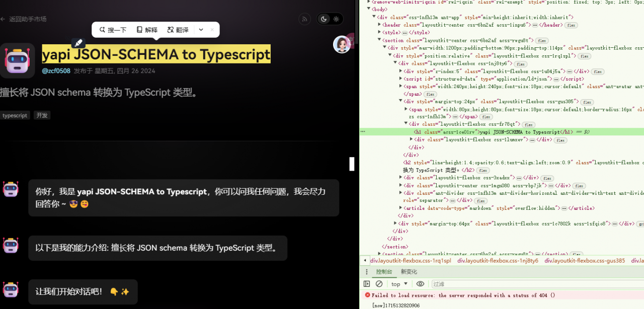This screenshot has width=644, height=309.
Task: Open the chevron dropdown in the selection popup
Action: (201, 30)
